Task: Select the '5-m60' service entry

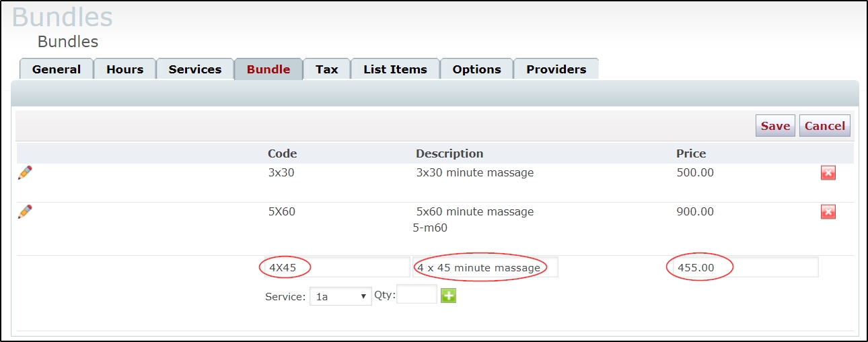Action: (x=430, y=228)
